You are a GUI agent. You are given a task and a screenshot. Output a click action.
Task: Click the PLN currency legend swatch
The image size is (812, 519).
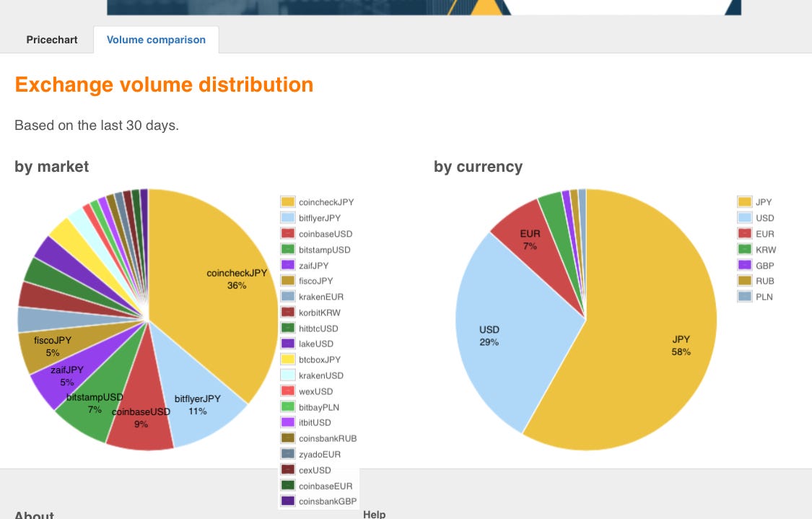745,296
